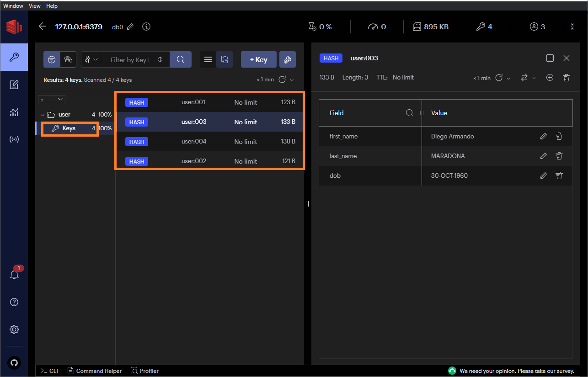Image resolution: width=588 pixels, height=377 pixels.
Task: Switch to list view of keys
Action: pyautogui.click(x=208, y=59)
